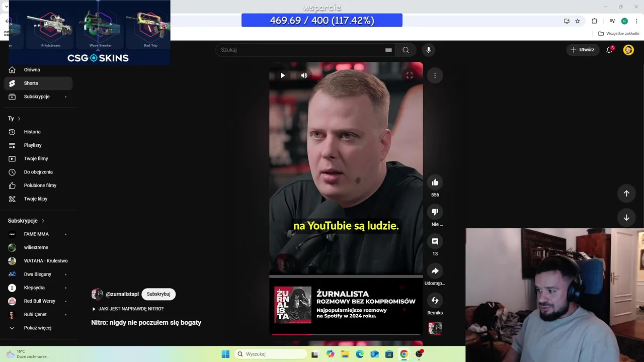Open Outlook from the taskbar
The width and height of the screenshot is (644, 362).
(x=374, y=354)
